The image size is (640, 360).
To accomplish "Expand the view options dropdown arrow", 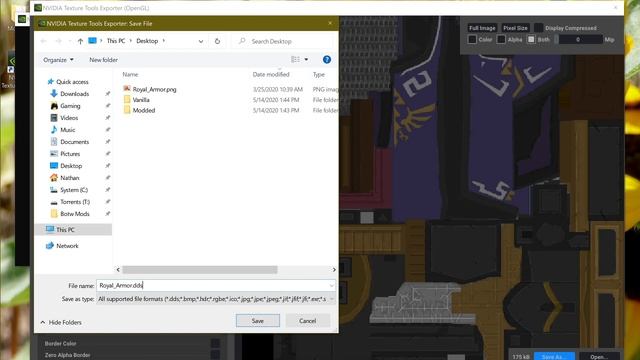I will pyautogui.click(x=306, y=60).
